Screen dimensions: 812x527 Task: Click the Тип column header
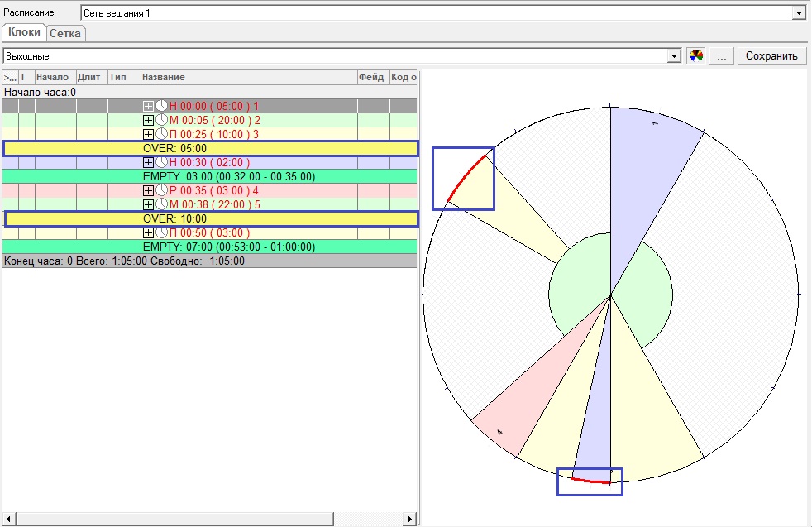point(124,77)
